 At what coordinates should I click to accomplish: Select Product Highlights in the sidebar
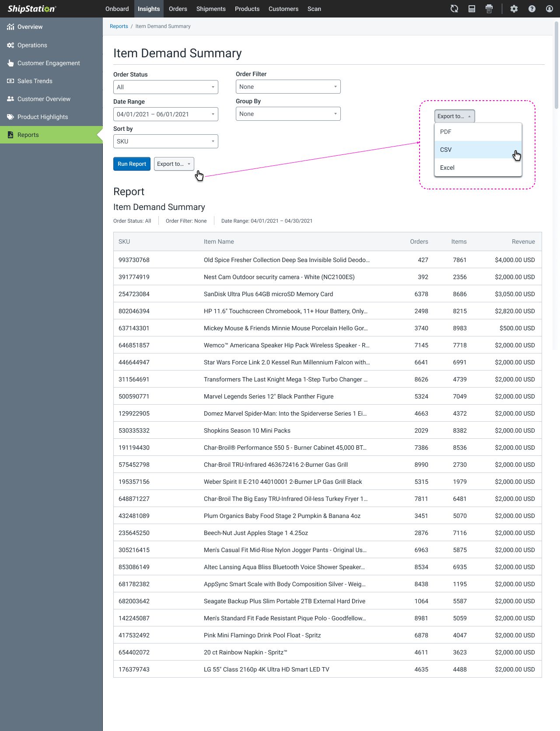click(51, 117)
